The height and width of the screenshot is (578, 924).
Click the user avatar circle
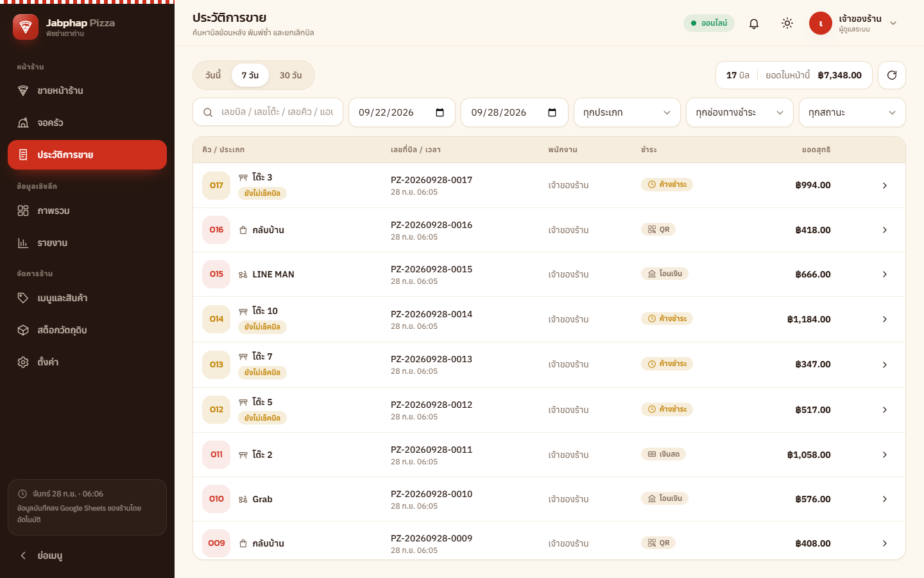[x=821, y=23]
